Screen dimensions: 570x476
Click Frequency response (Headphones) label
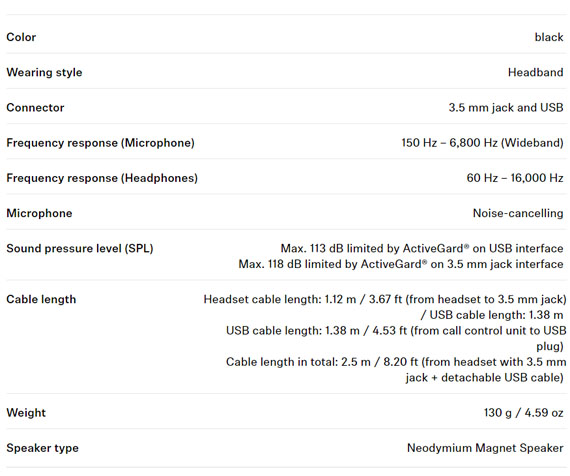point(102,178)
